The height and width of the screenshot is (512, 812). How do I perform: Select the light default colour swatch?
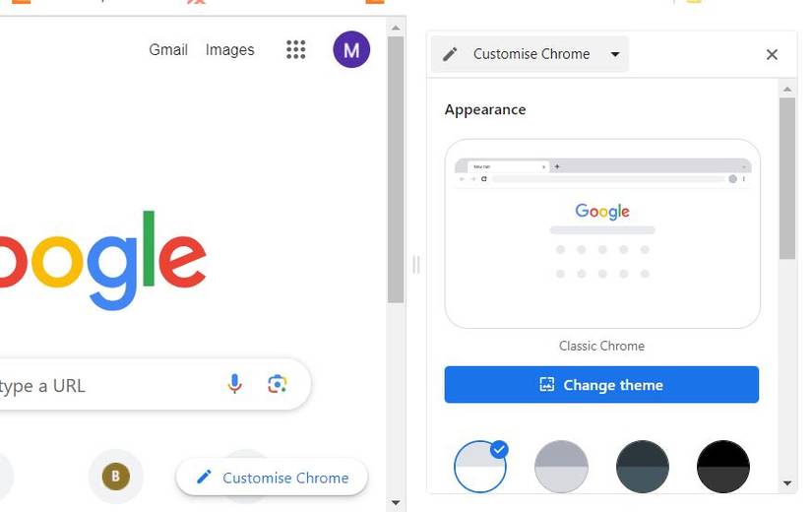point(480,467)
